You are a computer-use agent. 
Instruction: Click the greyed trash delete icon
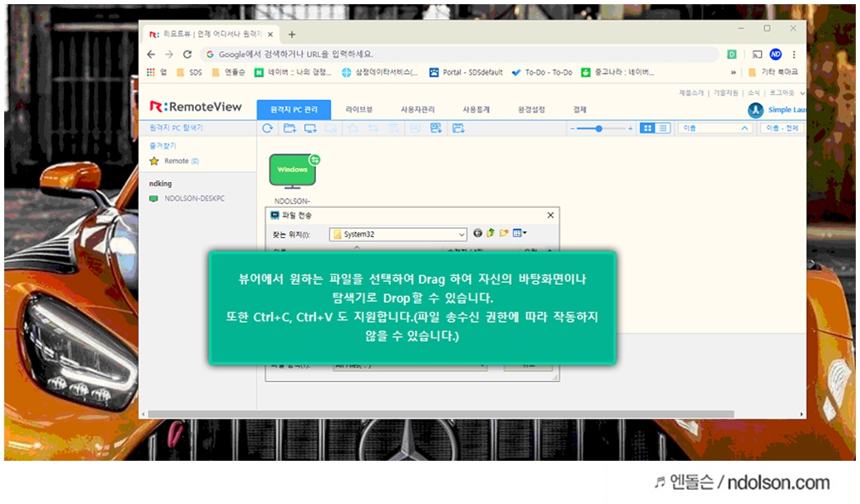point(393,128)
